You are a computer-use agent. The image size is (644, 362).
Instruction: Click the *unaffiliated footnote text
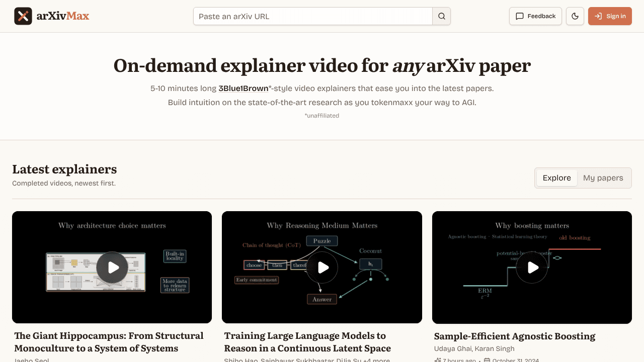(x=322, y=116)
